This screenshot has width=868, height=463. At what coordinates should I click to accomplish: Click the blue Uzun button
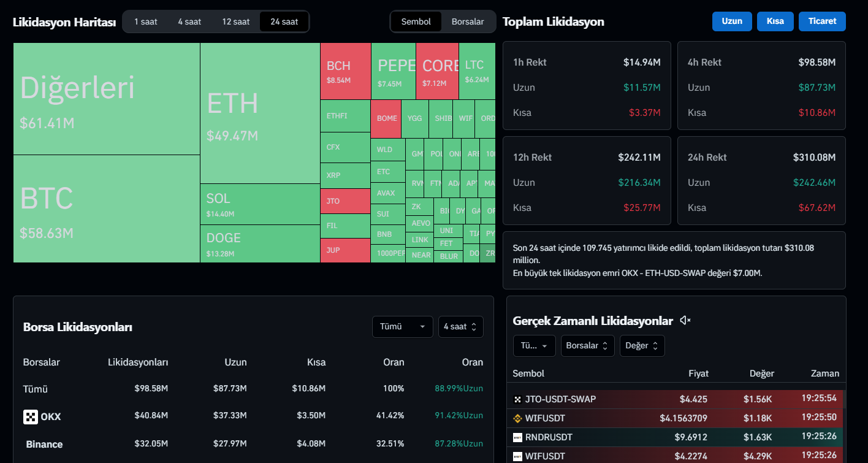(732, 21)
